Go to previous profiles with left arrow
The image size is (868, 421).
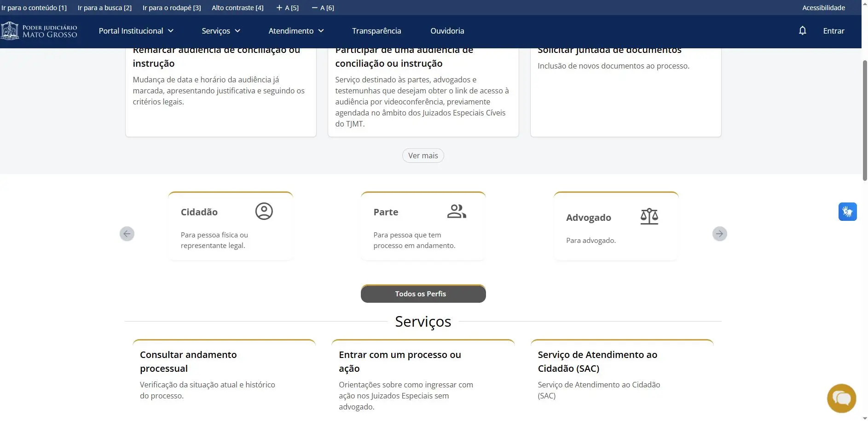[x=127, y=234]
